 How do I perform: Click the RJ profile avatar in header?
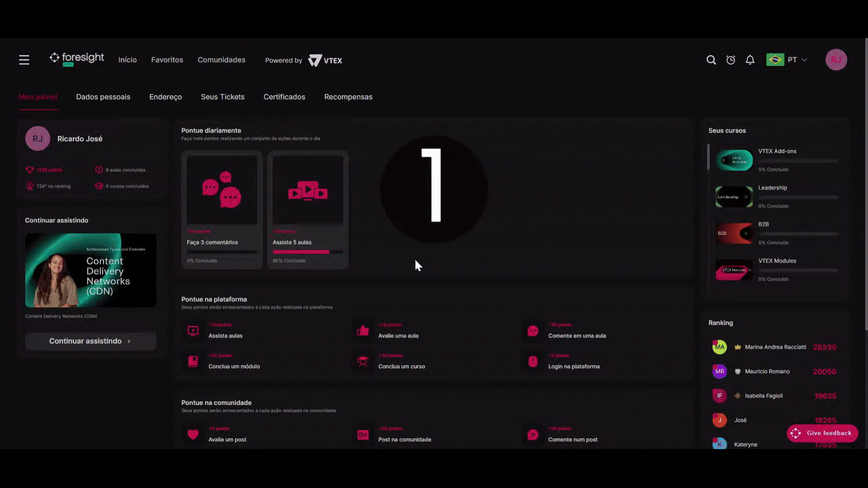836,60
